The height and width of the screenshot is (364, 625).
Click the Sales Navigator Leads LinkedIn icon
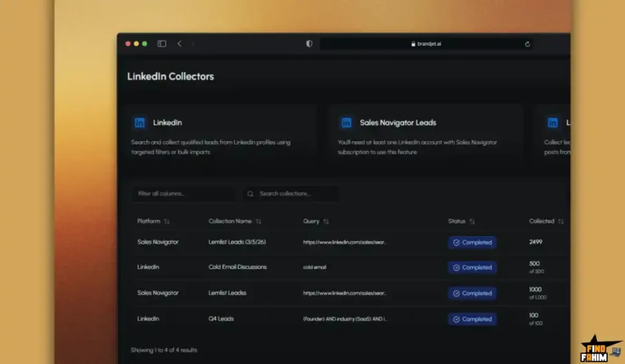(x=346, y=123)
